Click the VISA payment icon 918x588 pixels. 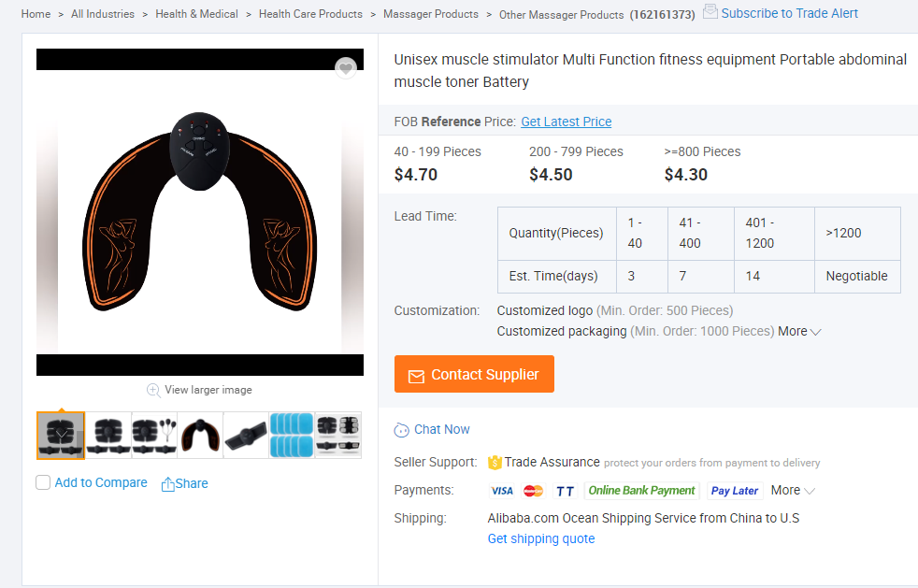coord(502,491)
